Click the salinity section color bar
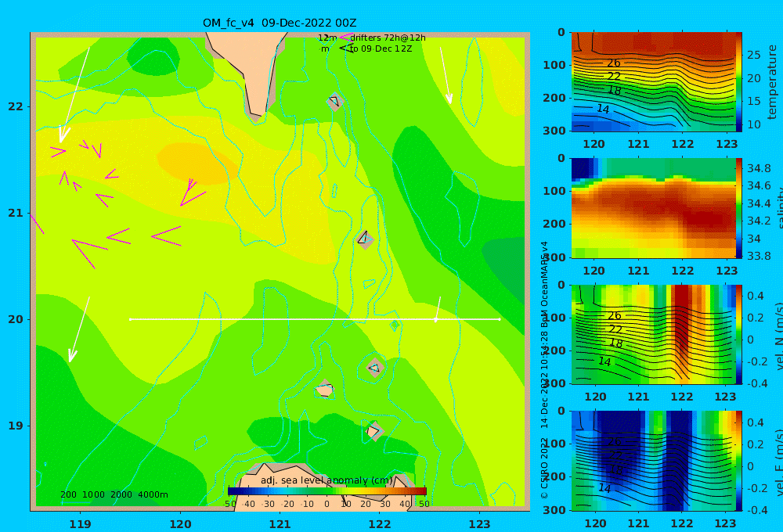The image size is (783, 532). 739,208
